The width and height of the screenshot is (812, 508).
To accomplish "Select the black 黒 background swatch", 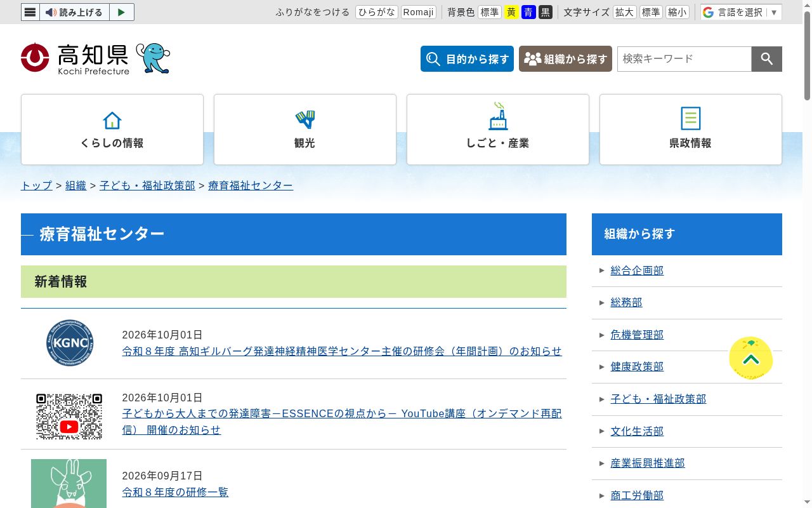I will coord(546,12).
